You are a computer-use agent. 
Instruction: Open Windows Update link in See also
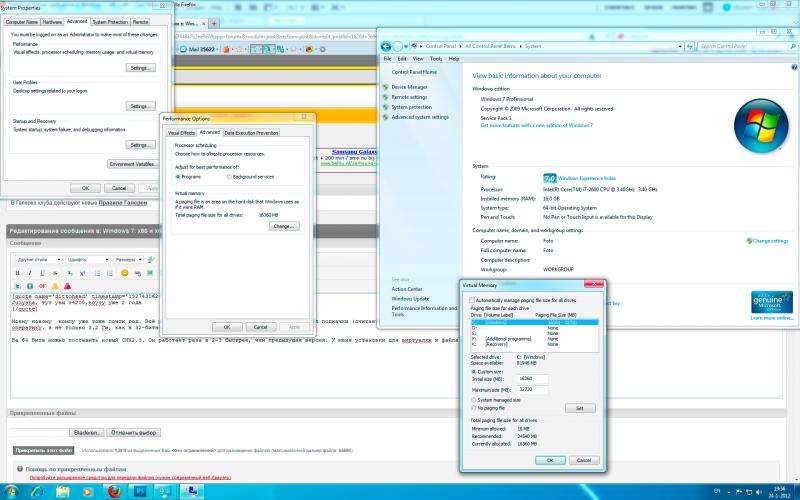(x=410, y=299)
